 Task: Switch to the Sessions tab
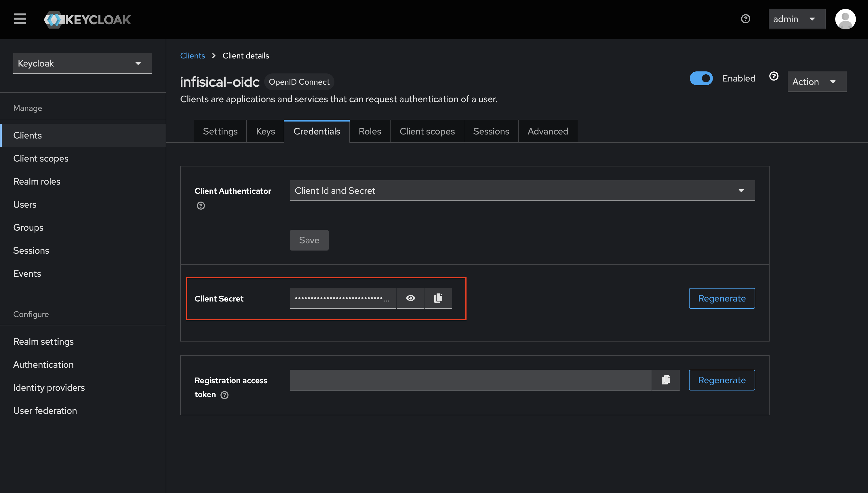click(491, 131)
